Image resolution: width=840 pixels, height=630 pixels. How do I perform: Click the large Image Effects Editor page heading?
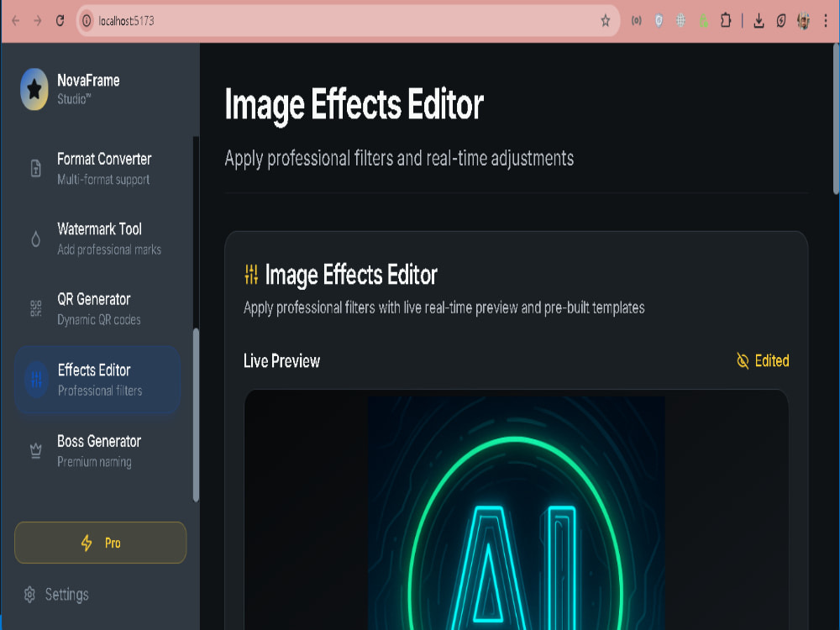354,104
